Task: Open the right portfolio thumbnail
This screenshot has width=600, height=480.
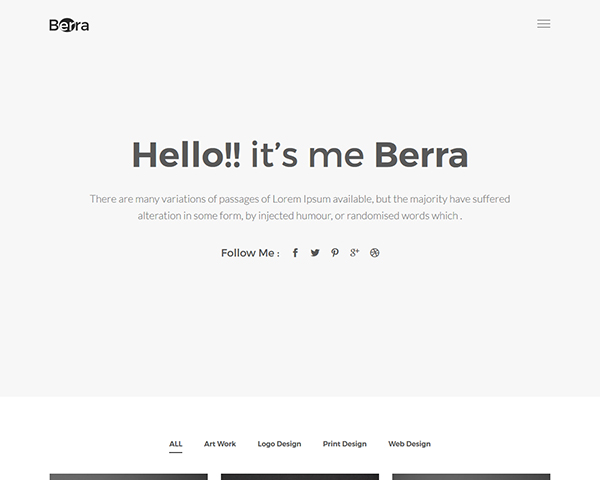Action: click(x=471, y=477)
